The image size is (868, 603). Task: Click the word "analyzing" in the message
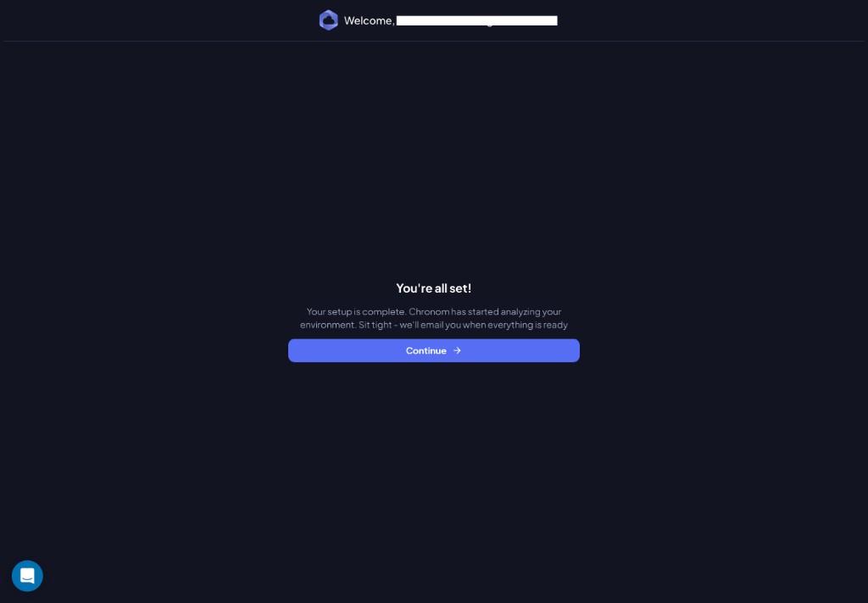pos(520,312)
